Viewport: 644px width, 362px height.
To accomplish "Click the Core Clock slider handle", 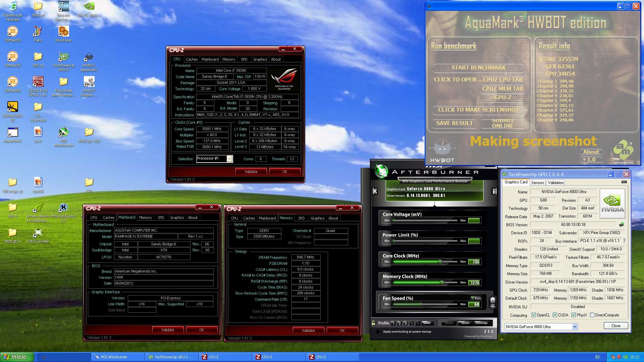I will point(440,261).
